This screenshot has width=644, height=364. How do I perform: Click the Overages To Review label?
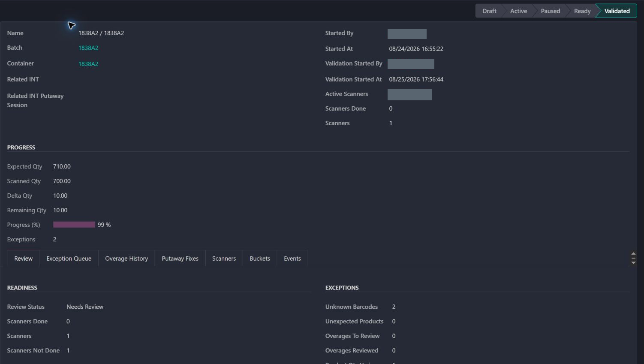(x=352, y=336)
